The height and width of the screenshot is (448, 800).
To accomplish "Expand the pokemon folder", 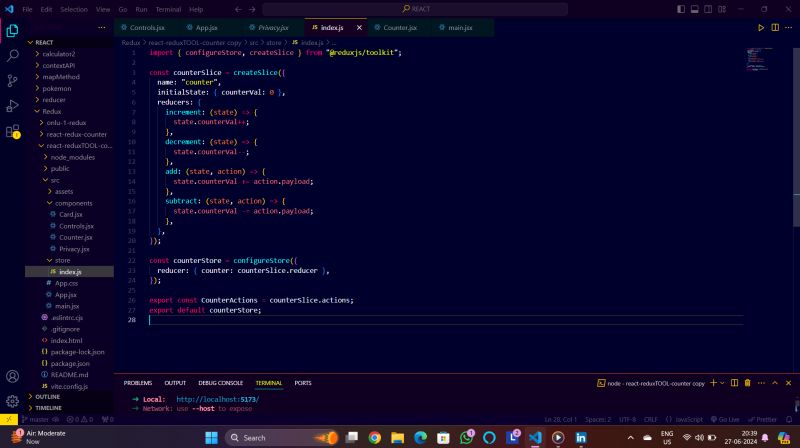I will pyautogui.click(x=56, y=88).
